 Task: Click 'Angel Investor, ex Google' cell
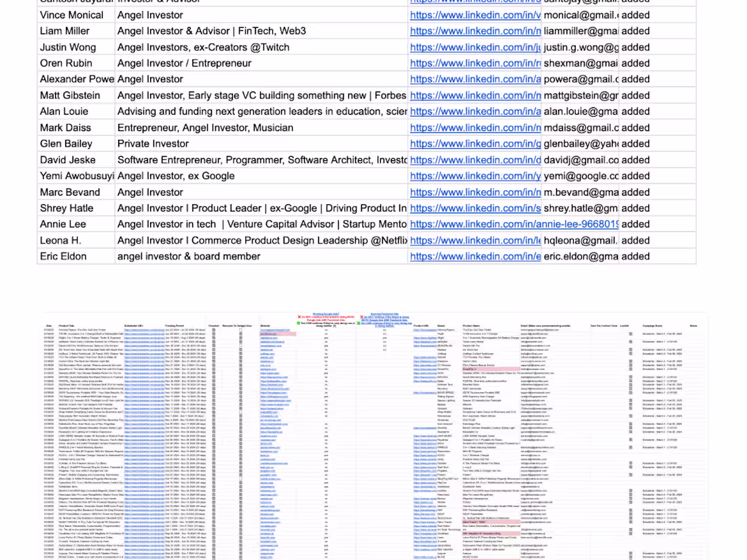click(x=261, y=176)
